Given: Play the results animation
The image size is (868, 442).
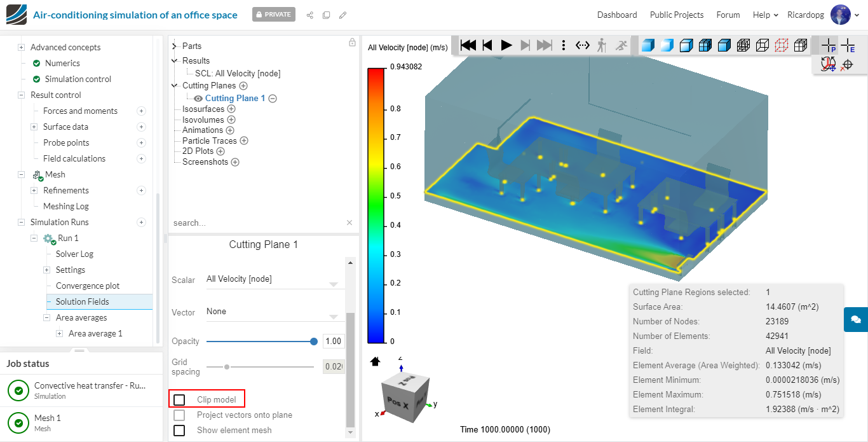Looking at the screenshot, I should (506, 45).
